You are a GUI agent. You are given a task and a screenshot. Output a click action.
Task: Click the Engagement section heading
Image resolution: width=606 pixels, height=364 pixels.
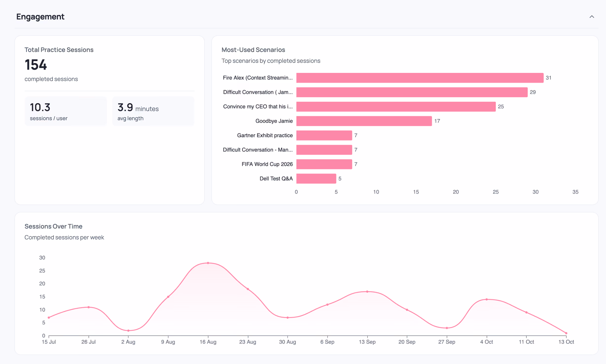[x=40, y=17]
